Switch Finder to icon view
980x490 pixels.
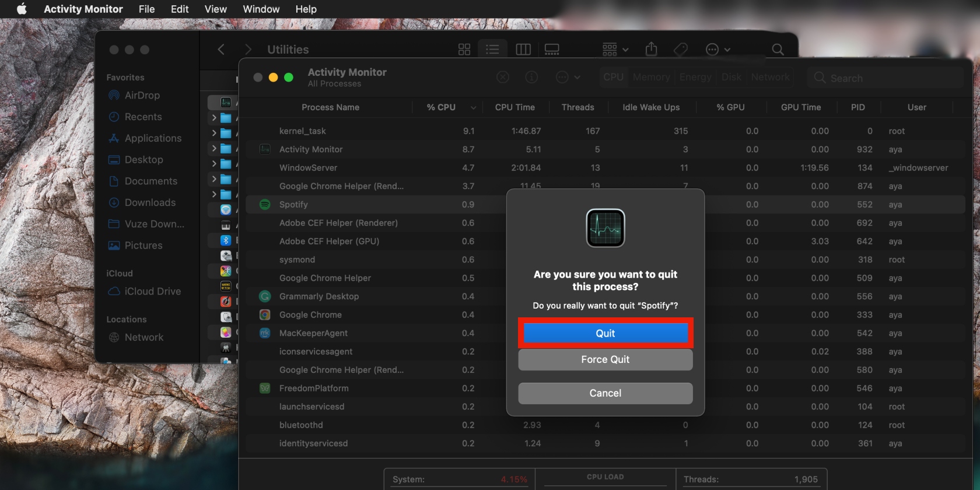[464, 50]
